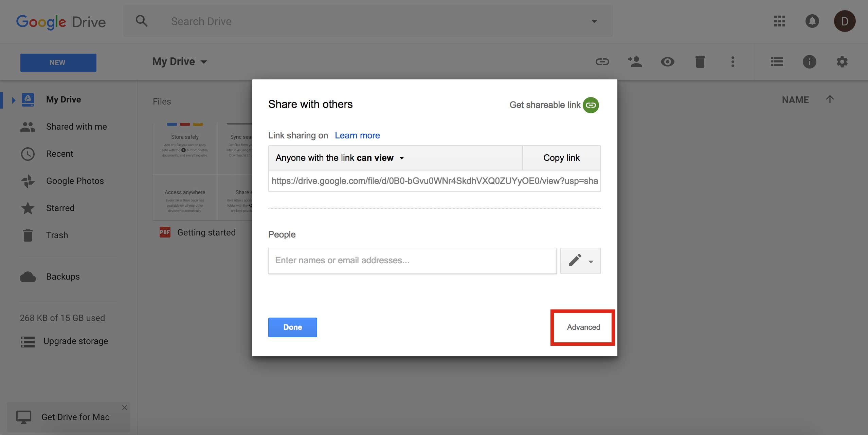Open the Google apps grid
The image size is (868, 435).
779,21
